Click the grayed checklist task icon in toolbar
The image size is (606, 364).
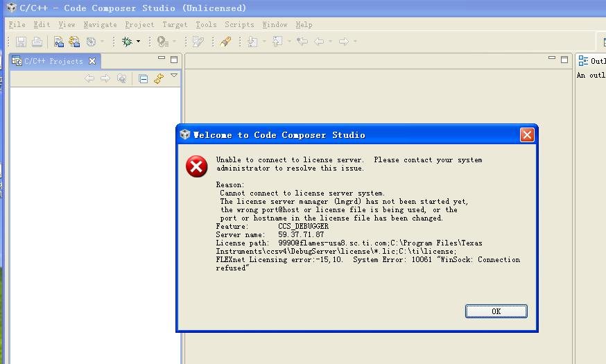(198, 42)
